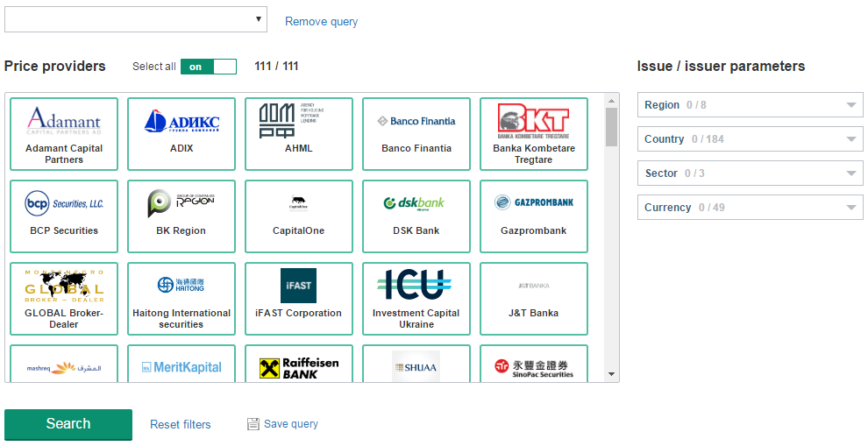
Task: Pick the BCP Securities logo
Action: click(63, 203)
